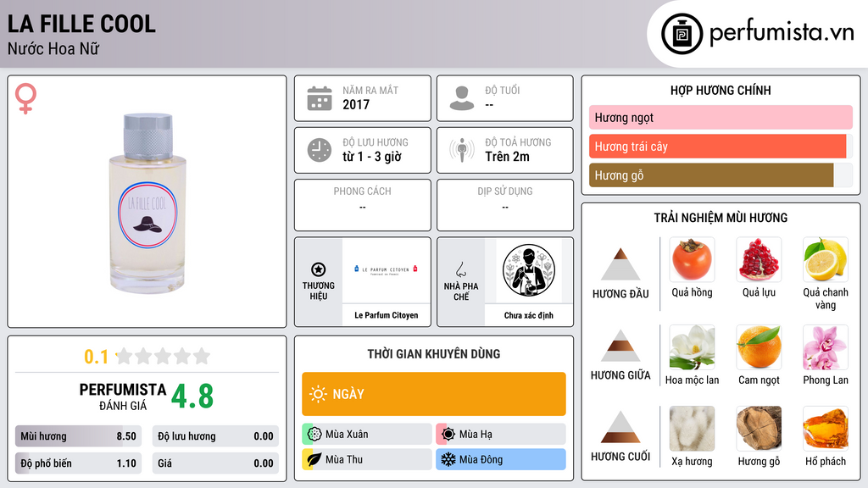Click the sillage icon beside Độ toả hương

coord(462,150)
